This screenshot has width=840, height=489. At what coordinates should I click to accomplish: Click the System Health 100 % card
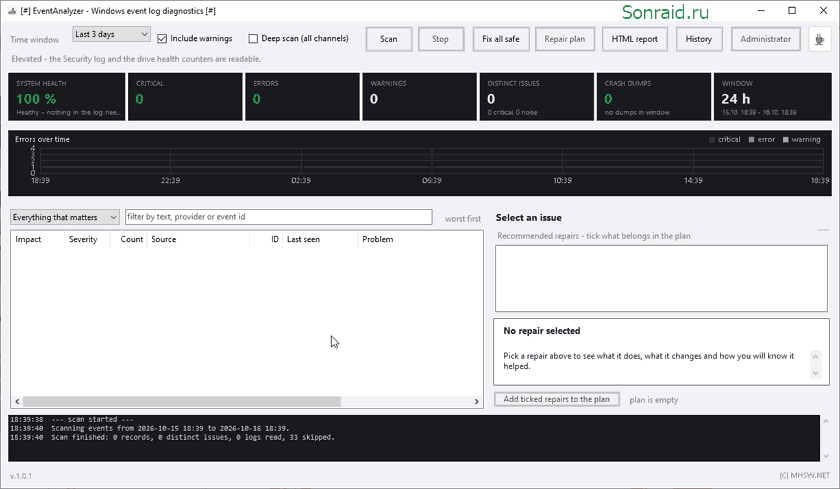(66, 97)
